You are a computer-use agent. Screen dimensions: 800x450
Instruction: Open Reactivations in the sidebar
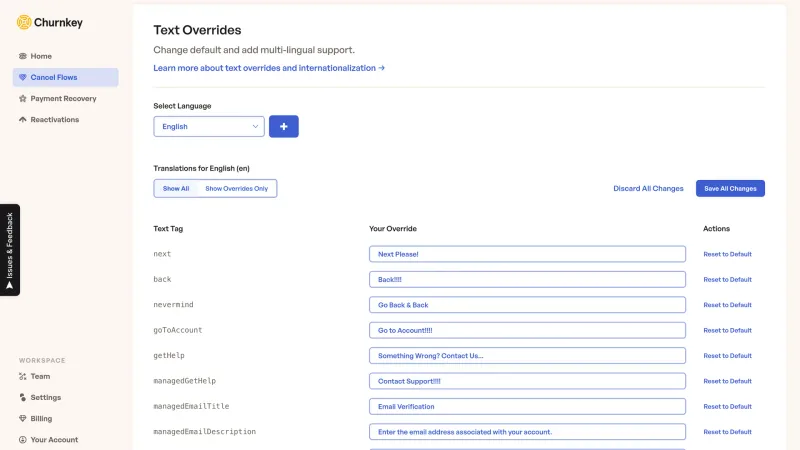[x=65, y=119]
